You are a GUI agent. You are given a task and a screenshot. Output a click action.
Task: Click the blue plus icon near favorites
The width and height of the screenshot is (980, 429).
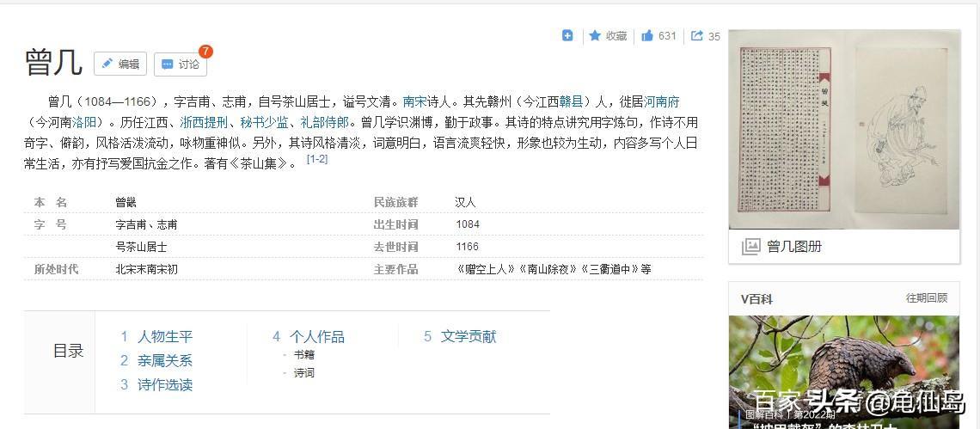[567, 35]
